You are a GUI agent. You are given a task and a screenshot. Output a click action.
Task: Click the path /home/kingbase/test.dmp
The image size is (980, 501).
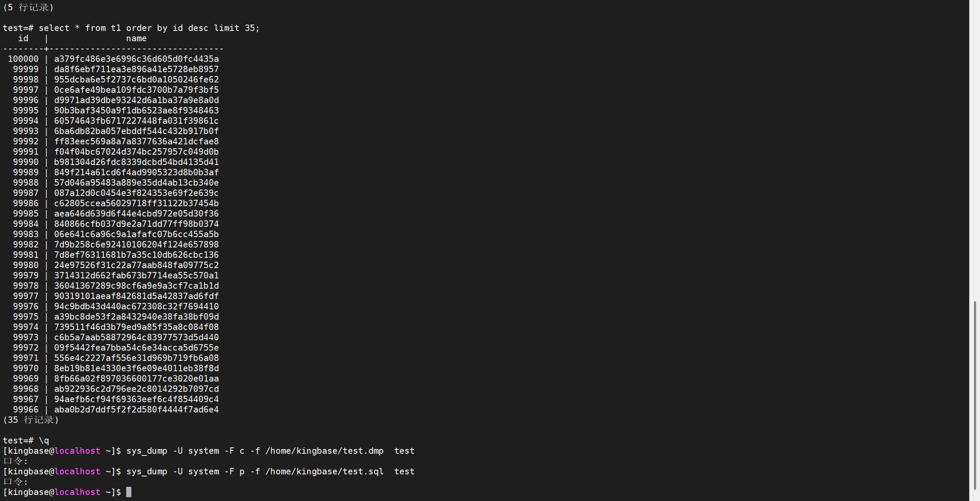(x=324, y=451)
